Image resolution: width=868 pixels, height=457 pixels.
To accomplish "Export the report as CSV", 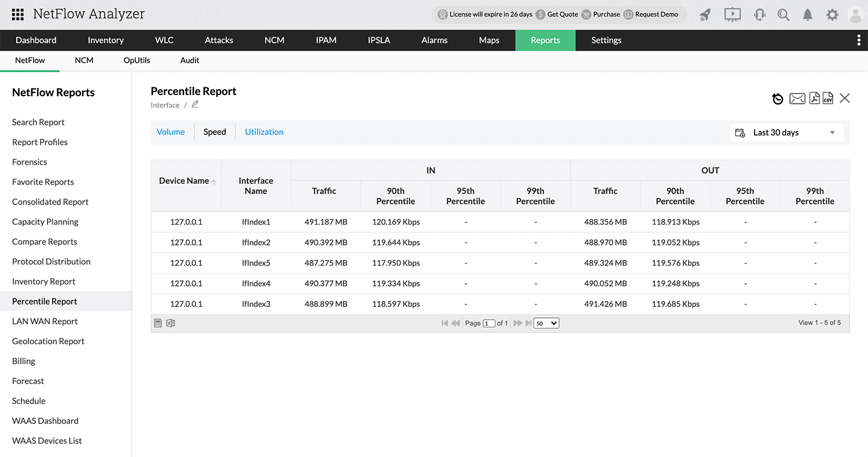I will pyautogui.click(x=827, y=98).
